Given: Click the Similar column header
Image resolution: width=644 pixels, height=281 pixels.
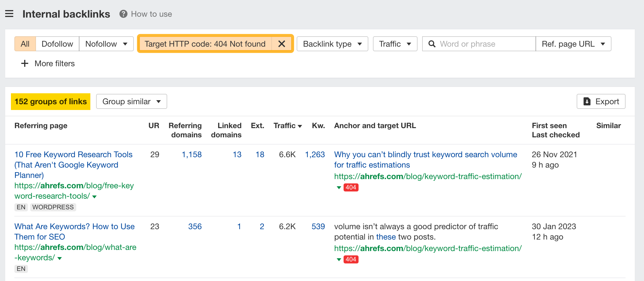Looking at the screenshot, I should [x=608, y=126].
